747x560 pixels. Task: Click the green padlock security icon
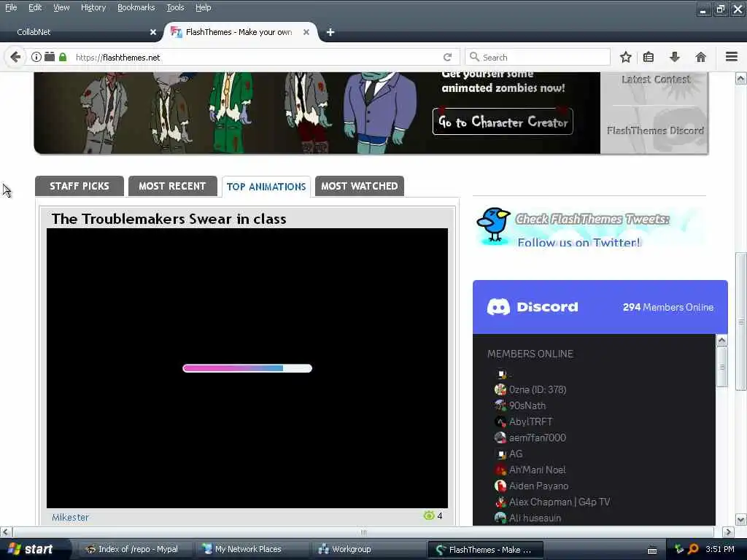63,57
